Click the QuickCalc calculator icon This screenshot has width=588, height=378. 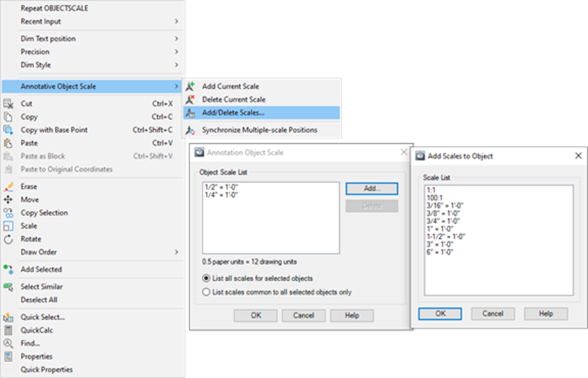pyautogui.click(x=8, y=330)
